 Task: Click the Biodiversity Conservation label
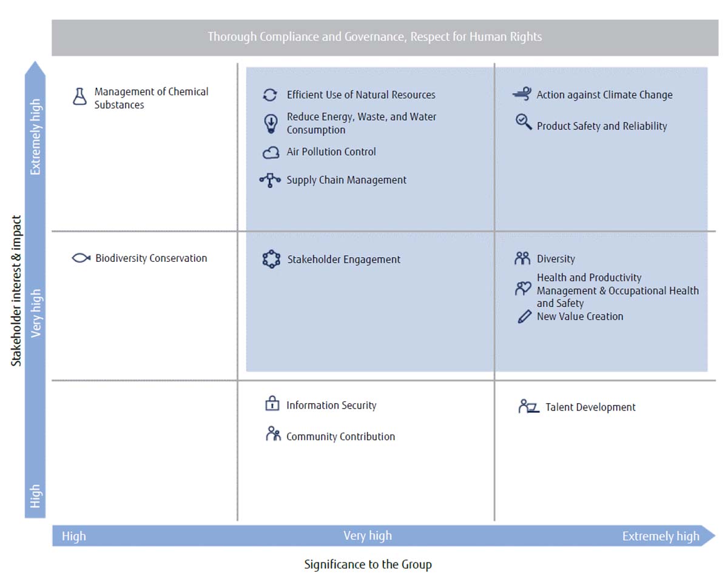tap(151, 258)
